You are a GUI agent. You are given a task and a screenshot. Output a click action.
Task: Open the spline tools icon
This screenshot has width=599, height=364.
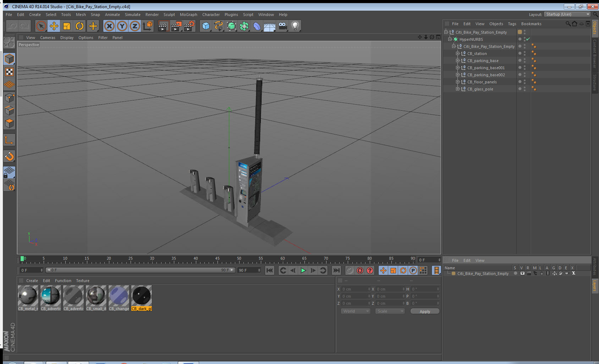tap(219, 26)
